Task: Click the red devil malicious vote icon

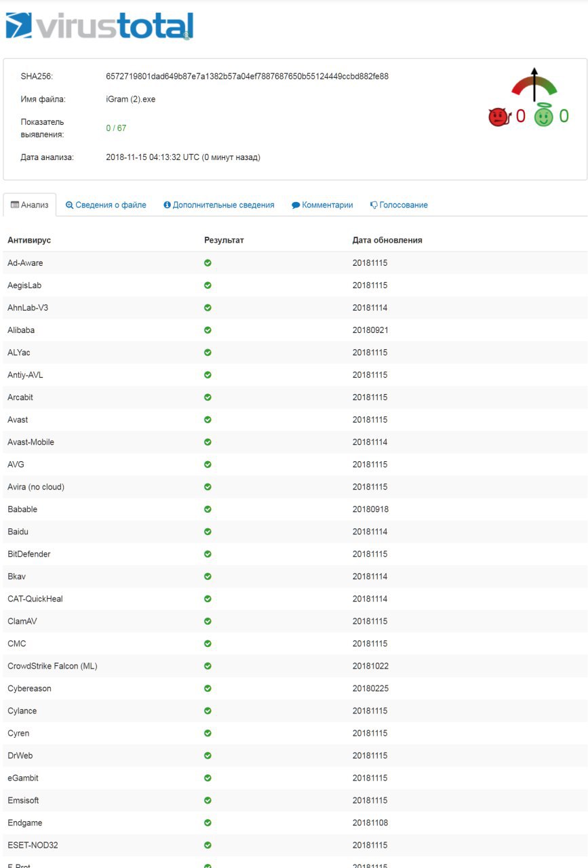Action: click(498, 117)
